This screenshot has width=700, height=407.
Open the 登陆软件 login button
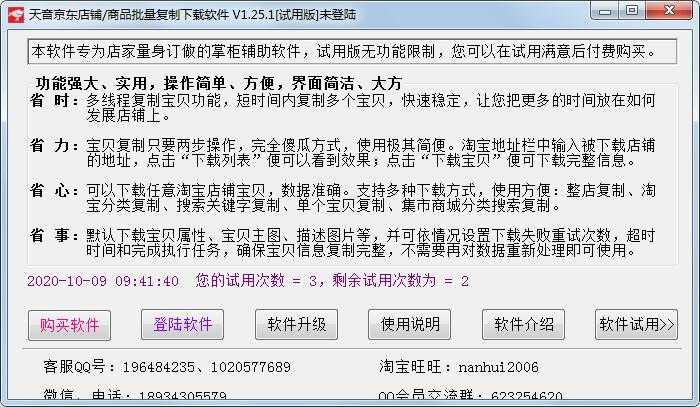pos(183,324)
